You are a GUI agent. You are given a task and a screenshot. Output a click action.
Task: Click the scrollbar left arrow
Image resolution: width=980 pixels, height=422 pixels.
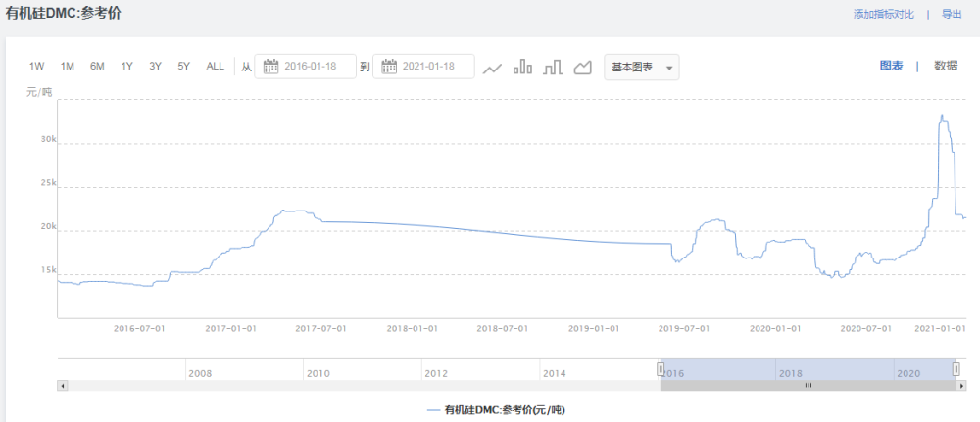(62, 386)
